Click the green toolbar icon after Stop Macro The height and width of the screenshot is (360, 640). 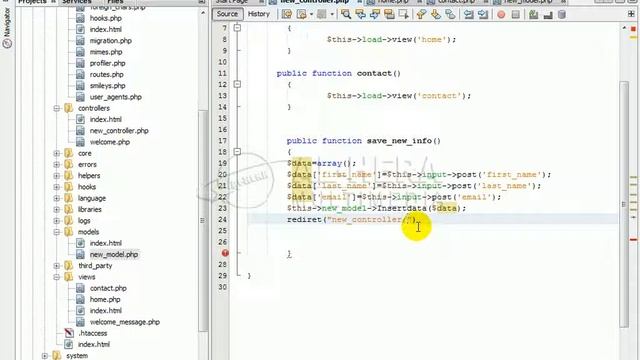533,14
